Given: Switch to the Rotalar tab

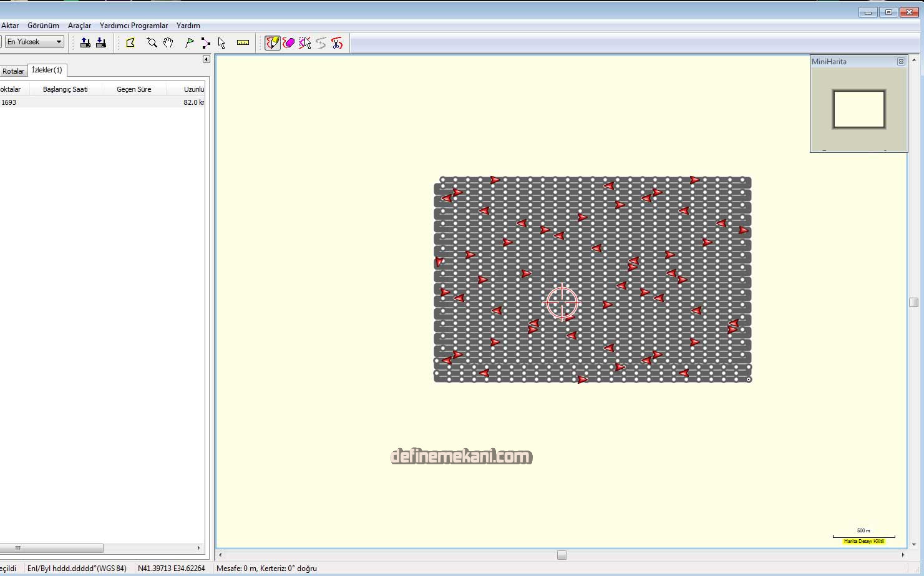Looking at the screenshot, I should point(13,71).
